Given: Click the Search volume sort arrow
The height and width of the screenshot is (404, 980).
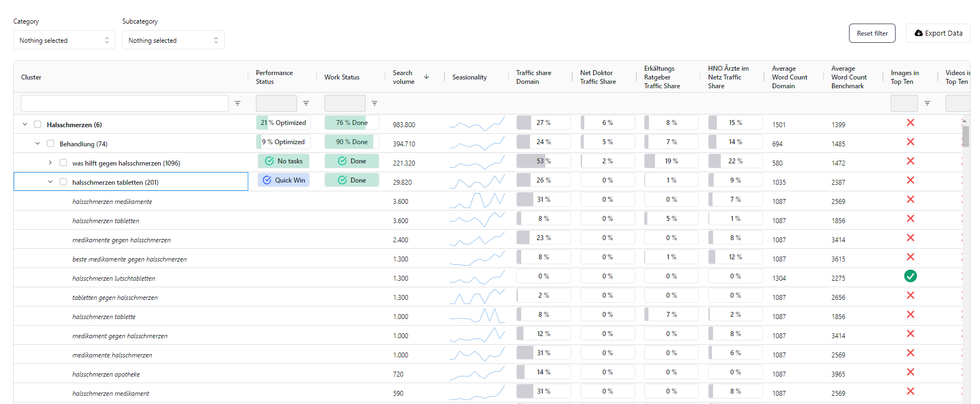Looking at the screenshot, I should [426, 77].
